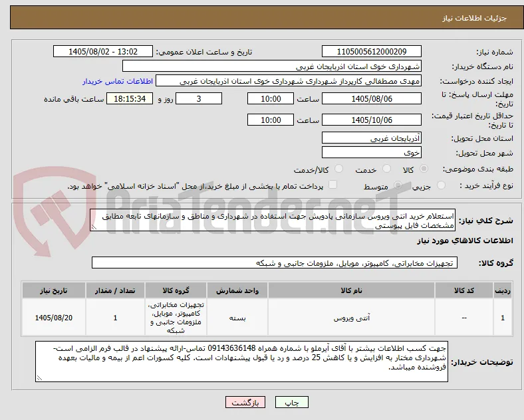Click the اطلاعات کالاهای مورد نیاز section heading
The width and height of the screenshot is (524, 420).
465,241
